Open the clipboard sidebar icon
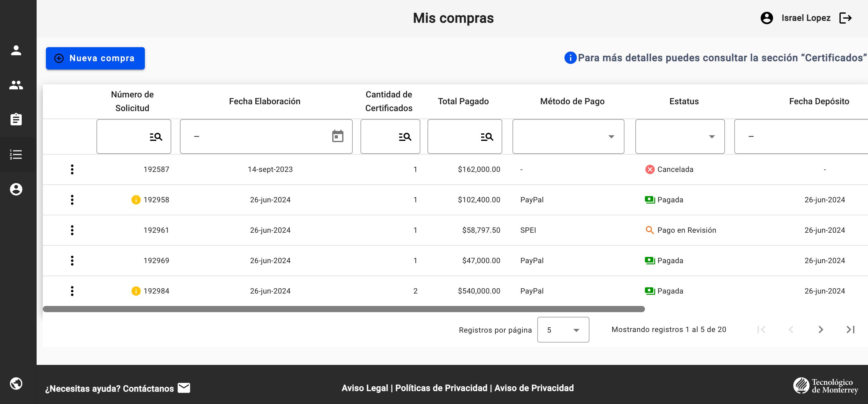The height and width of the screenshot is (404, 868). click(x=16, y=119)
